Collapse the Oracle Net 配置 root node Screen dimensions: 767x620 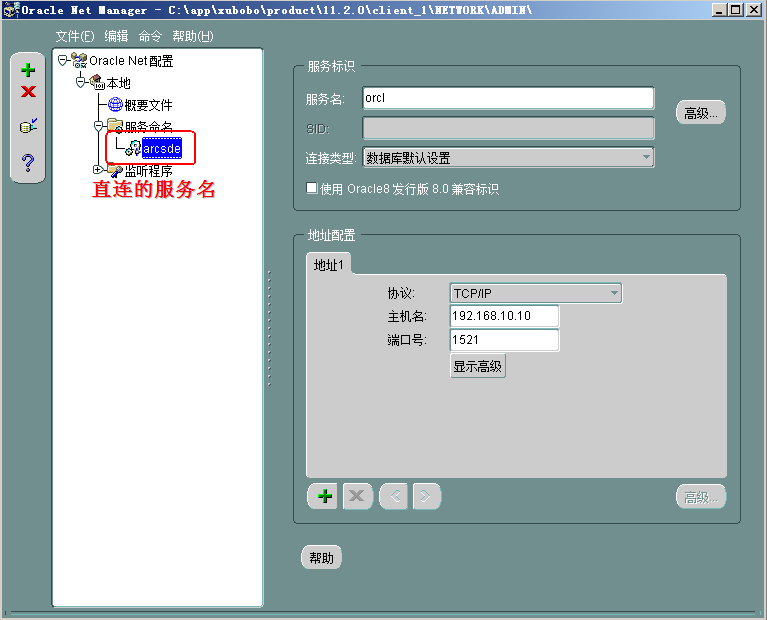[x=63, y=60]
